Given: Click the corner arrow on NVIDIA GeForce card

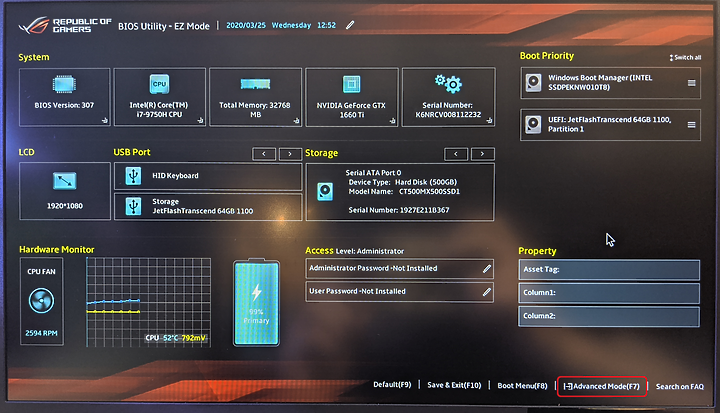Looking at the screenshot, I should pyautogui.click(x=392, y=121).
